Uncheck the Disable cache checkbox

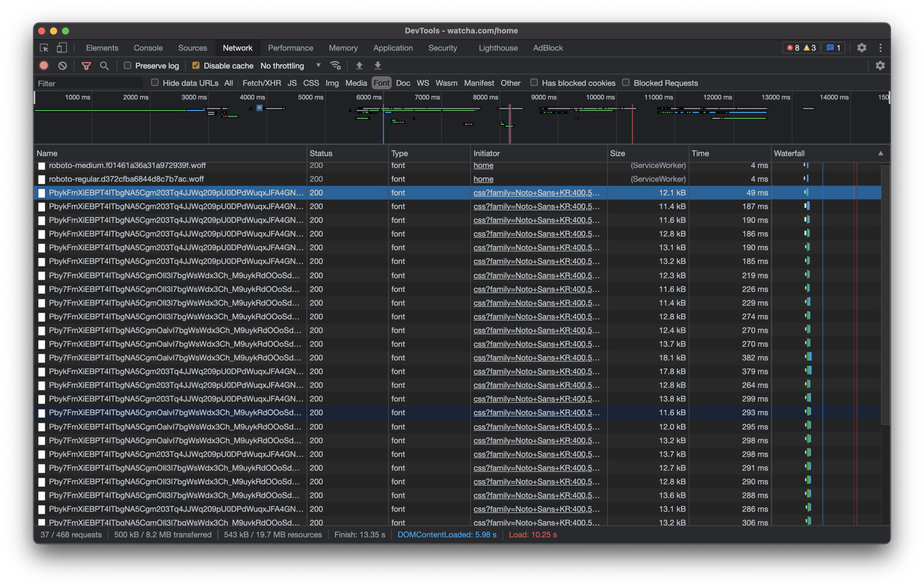point(196,65)
